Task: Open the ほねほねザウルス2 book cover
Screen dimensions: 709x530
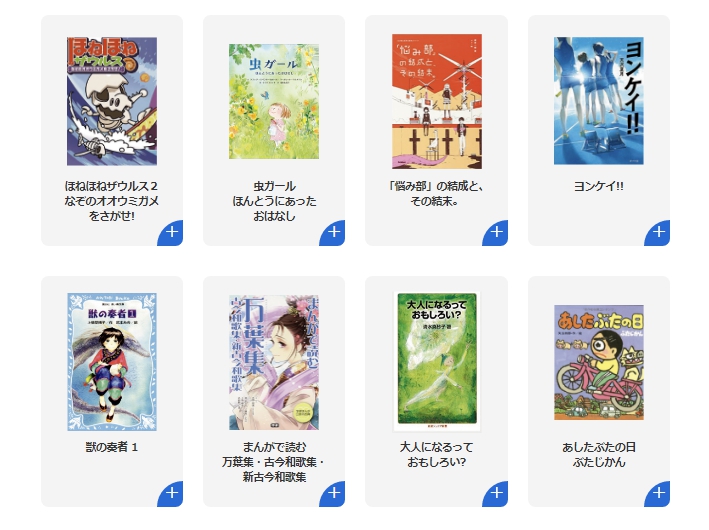Action: coord(112,101)
